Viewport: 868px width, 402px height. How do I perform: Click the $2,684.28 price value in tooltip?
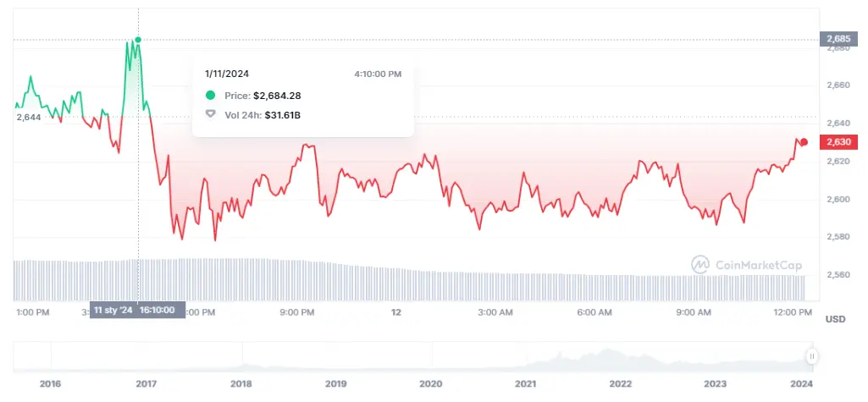pos(277,96)
